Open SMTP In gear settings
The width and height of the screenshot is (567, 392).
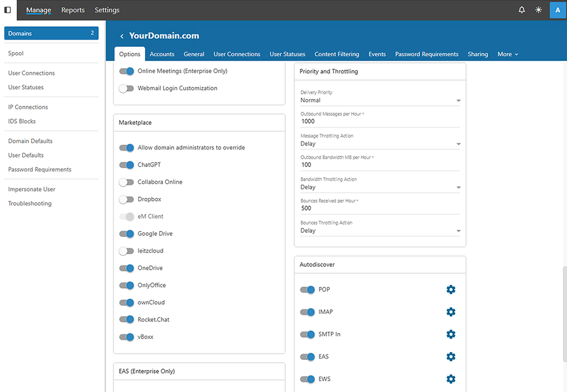(451, 334)
